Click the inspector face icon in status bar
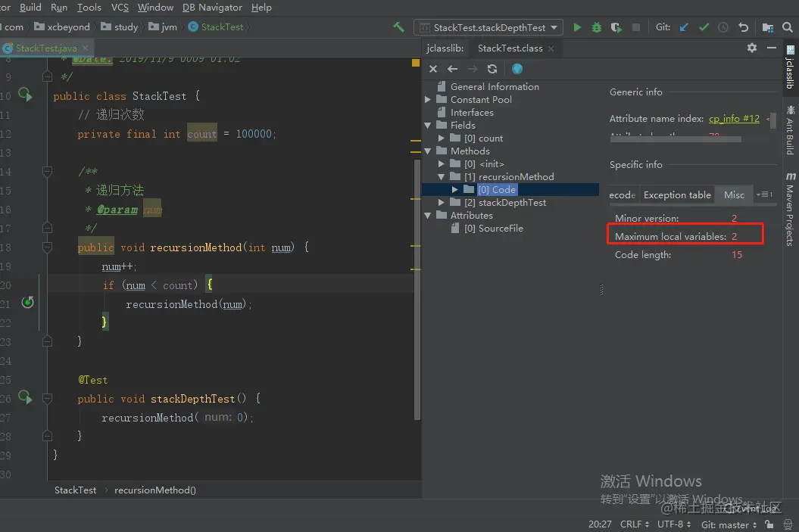The image size is (799, 532). click(788, 524)
